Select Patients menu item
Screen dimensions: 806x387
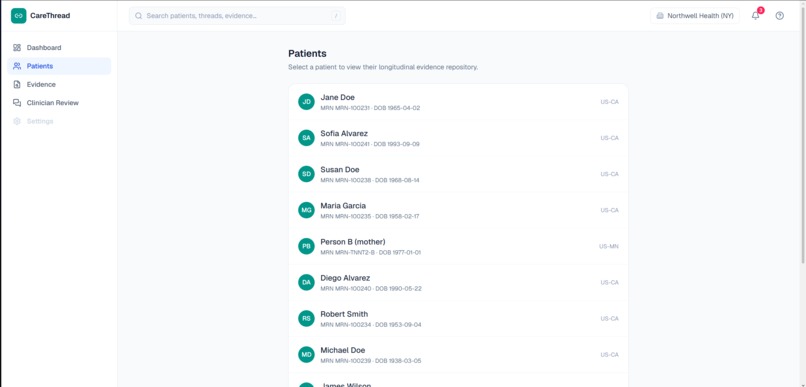59,66
